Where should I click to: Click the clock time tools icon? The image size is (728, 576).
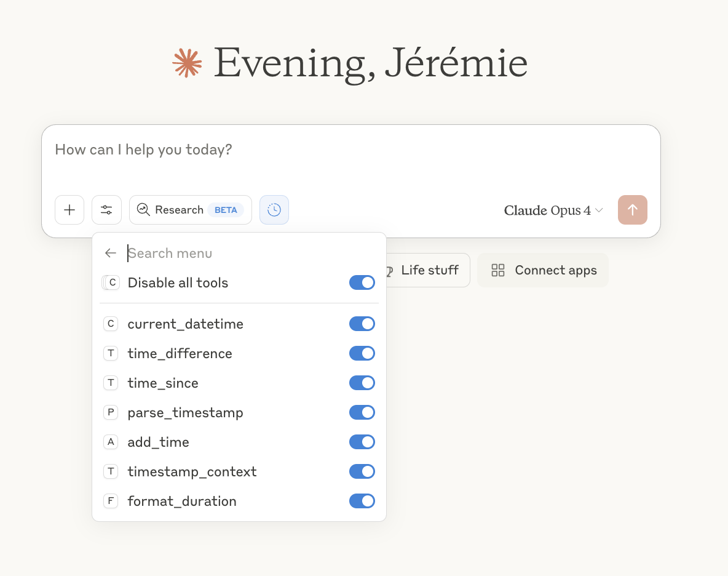pos(274,210)
